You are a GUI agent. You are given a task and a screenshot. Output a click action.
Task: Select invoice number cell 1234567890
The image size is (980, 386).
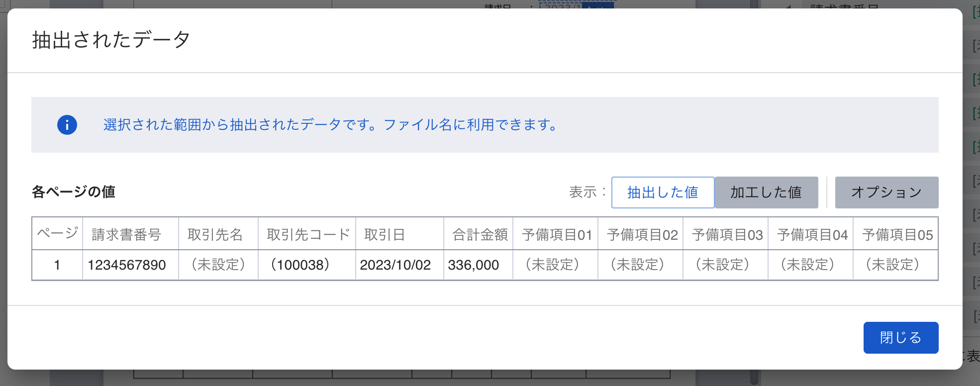[x=127, y=265]
